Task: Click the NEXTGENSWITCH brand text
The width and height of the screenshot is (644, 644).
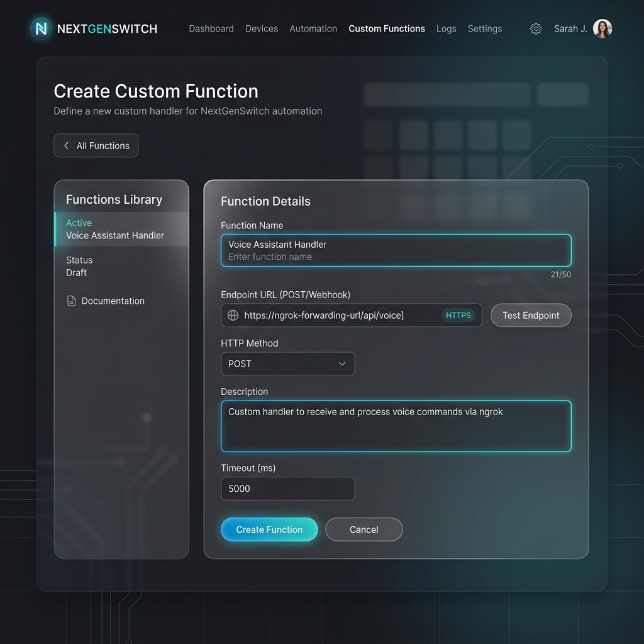Action: (x=107, y=29)
